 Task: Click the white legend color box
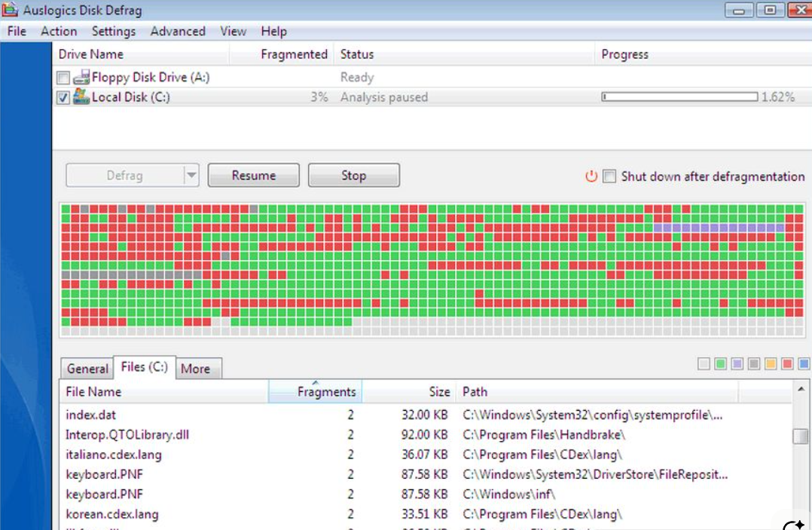pos(704,363)
